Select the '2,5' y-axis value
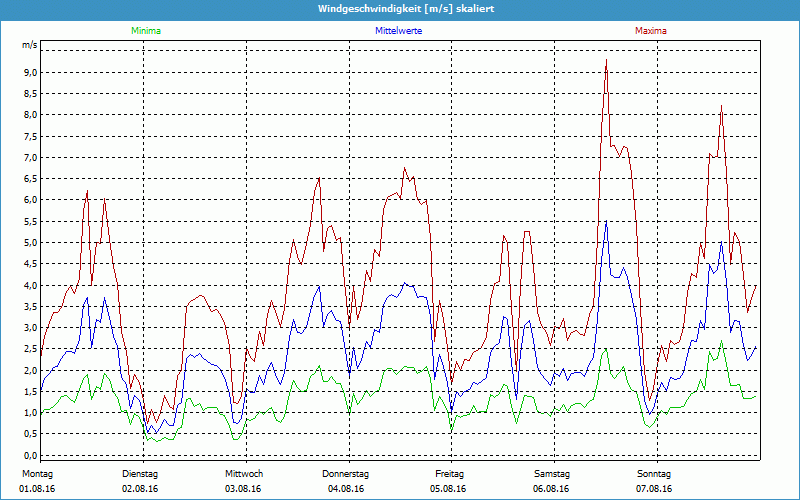Image resolution: width=800 pixels, height=500 pixels. [30, 349]
